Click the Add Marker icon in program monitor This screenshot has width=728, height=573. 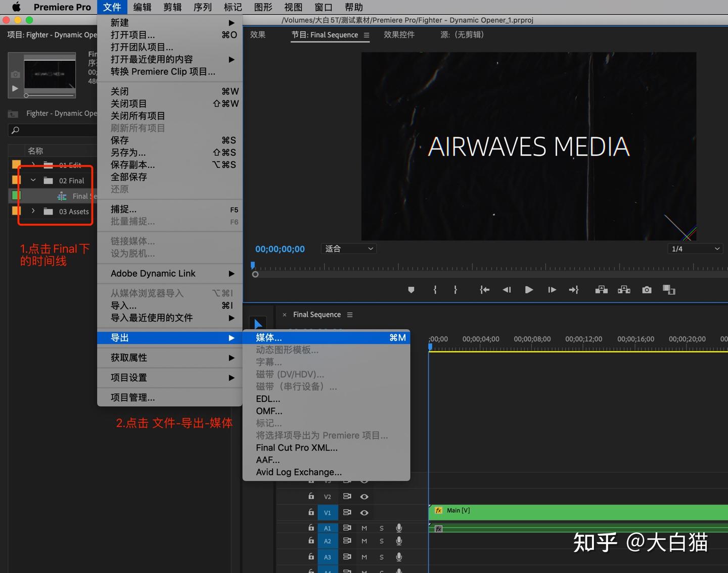coord(411,290)
